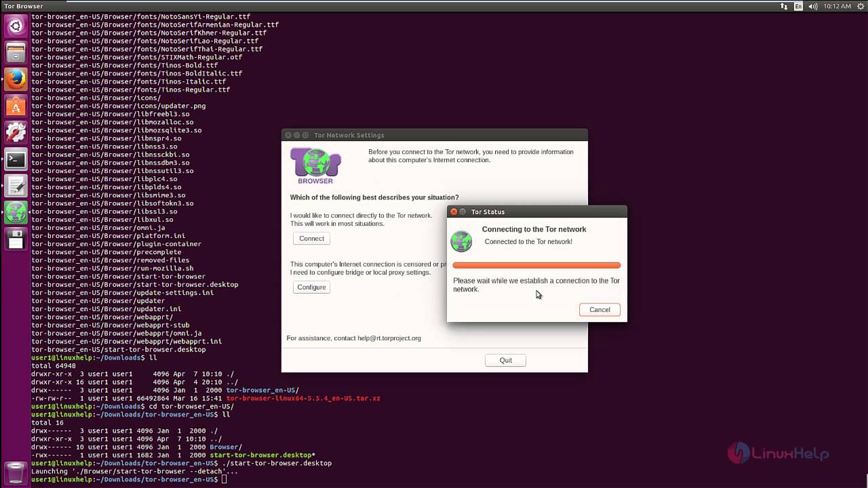The width and height of the screenshot is (868, 488).
Task: Open the Ubuntu Dash search launcher
Action: click(16, 26)
